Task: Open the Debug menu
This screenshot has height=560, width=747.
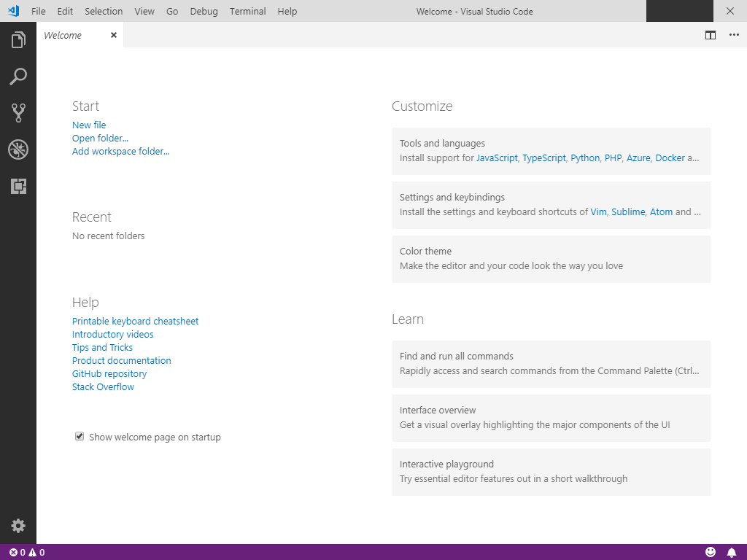Action: 204,11
